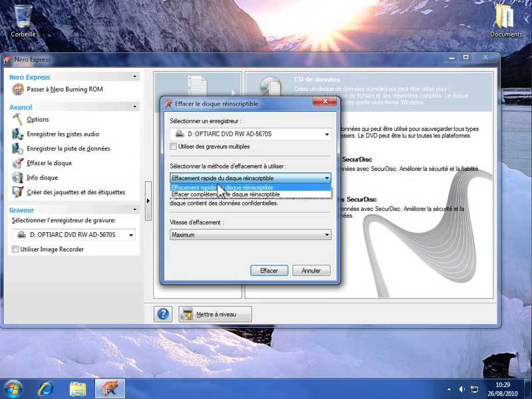The height and width of the screenshot is (399, 532).
Task: Click the Nero Burning ROM disc icon
Action: point(18,89)
